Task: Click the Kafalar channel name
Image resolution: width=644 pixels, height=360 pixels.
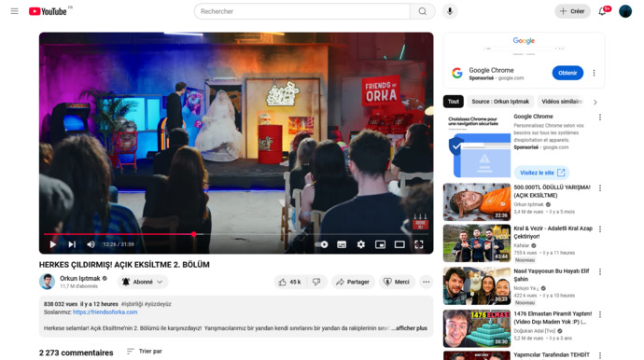Action: 522,245
